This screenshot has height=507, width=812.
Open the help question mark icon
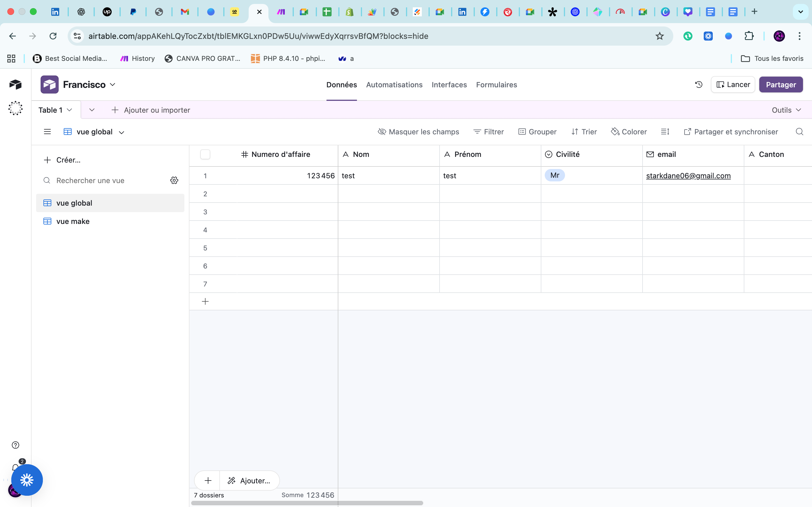point(16,445)
